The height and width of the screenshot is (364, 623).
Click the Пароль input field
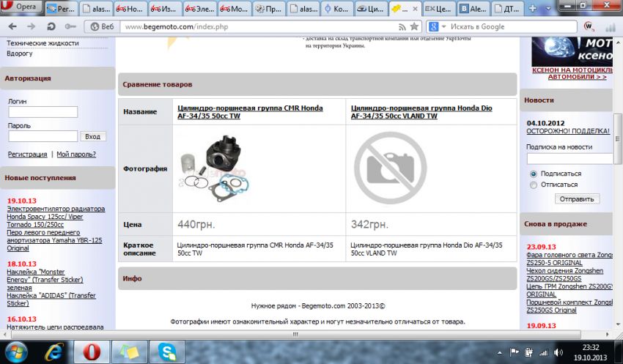click(x=43, y=136)
